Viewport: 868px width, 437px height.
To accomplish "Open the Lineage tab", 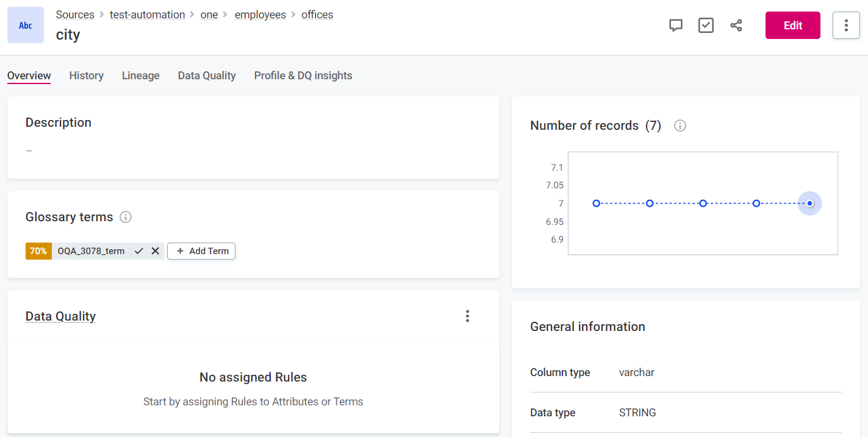I will point(140,76).
